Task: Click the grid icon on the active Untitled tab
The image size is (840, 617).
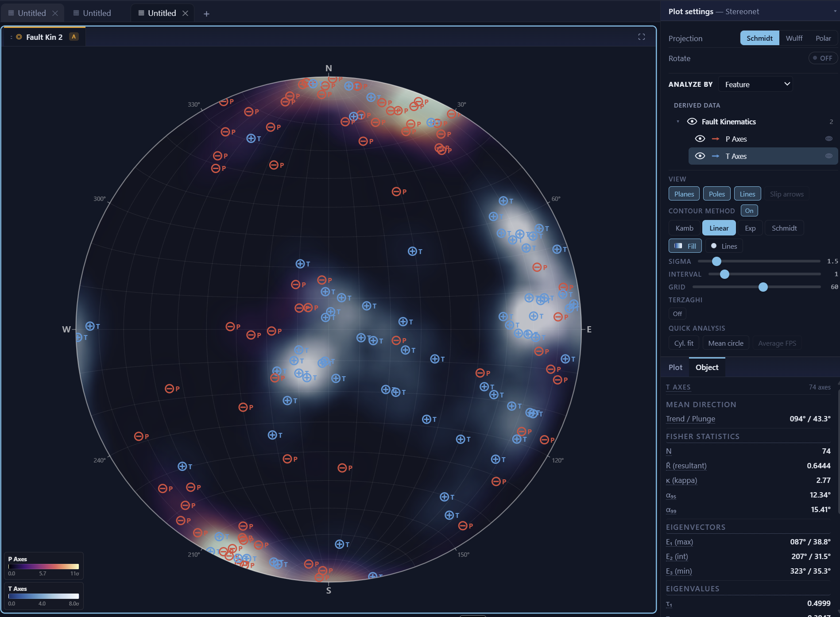Action: tap(141, 13)
